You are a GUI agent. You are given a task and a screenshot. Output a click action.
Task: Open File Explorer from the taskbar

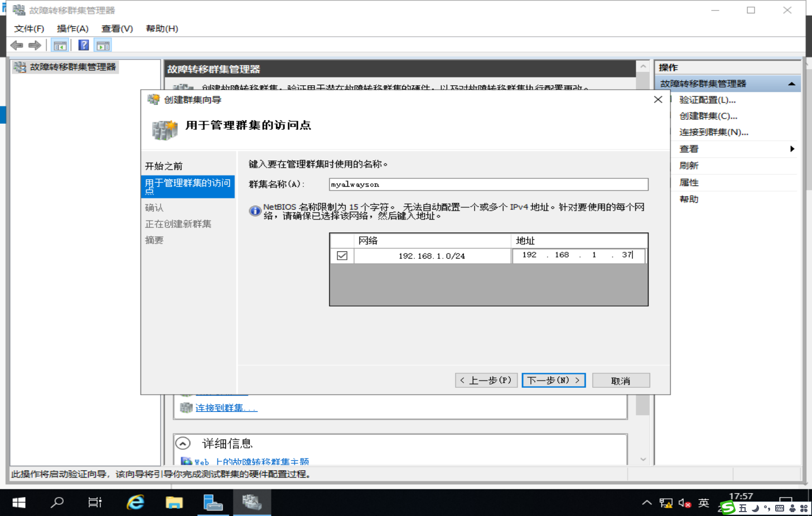point(174,502)
